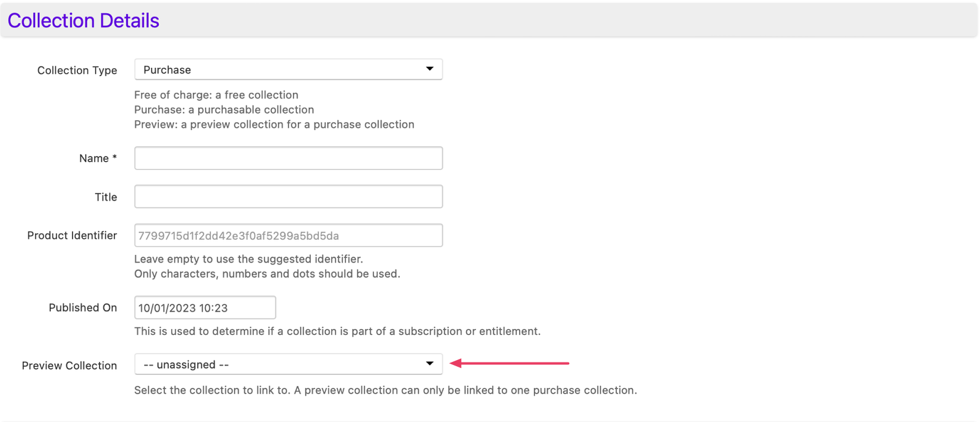Click the Title label

(x=106, y=197)
